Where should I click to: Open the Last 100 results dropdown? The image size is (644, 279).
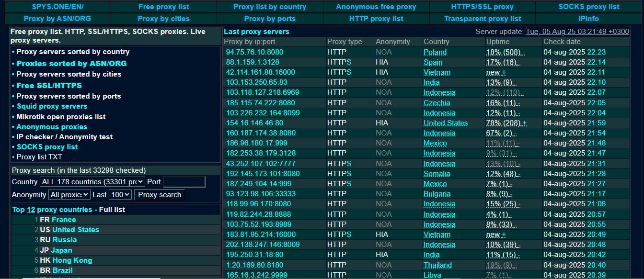click(x=120, y=195)
